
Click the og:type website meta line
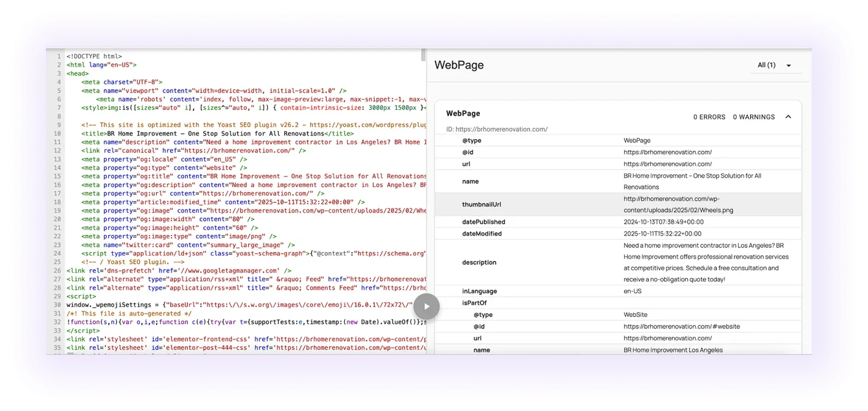tap(164, 168)
